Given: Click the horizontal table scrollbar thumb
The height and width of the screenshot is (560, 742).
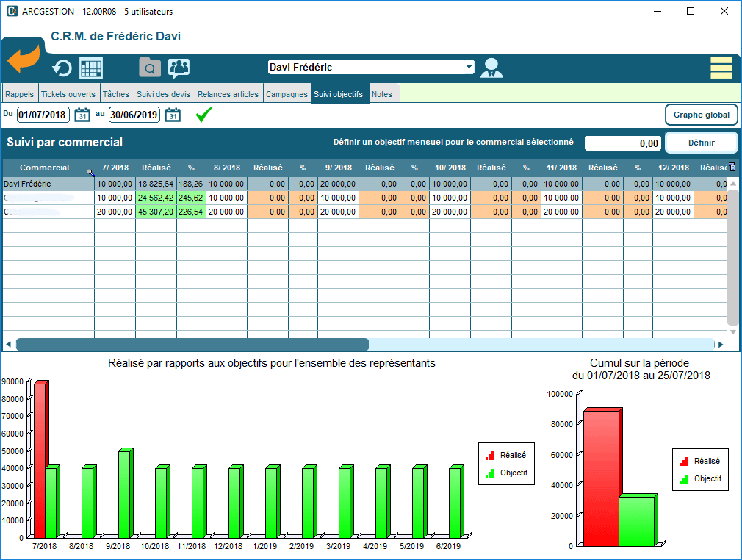Looking at the screenshot, I should (192, 344).
